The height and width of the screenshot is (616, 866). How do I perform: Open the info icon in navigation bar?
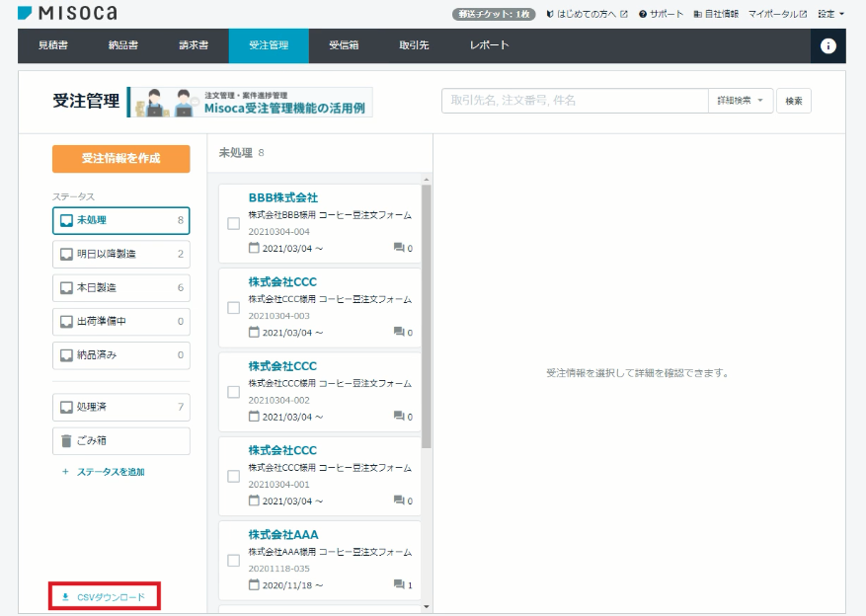[x=827, y=45]
